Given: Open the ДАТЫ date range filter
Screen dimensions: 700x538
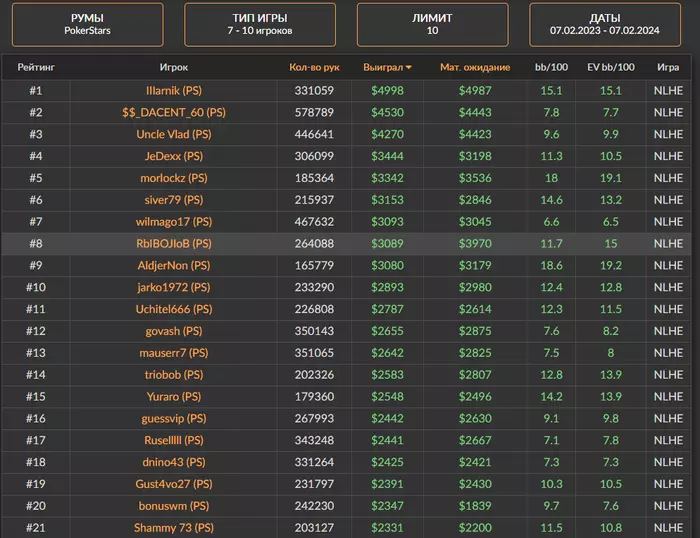Looking at the screenshot, I should click(x=604, y=25).
